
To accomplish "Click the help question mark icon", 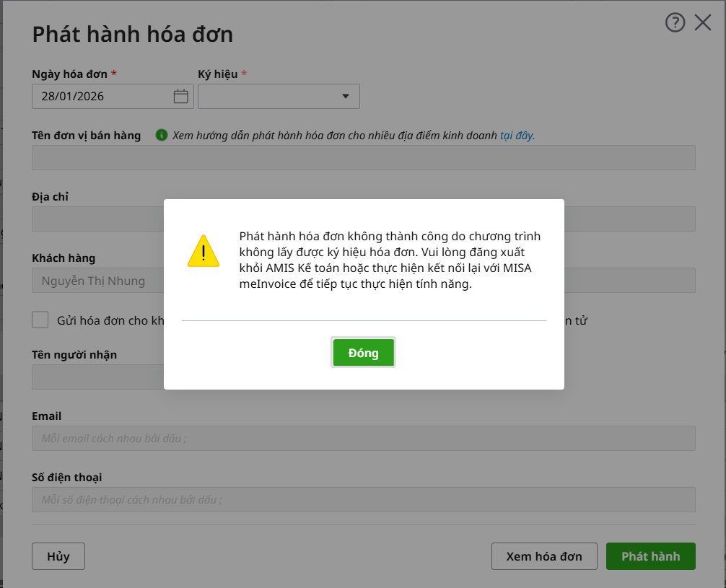I will click(x=675, y=23).
